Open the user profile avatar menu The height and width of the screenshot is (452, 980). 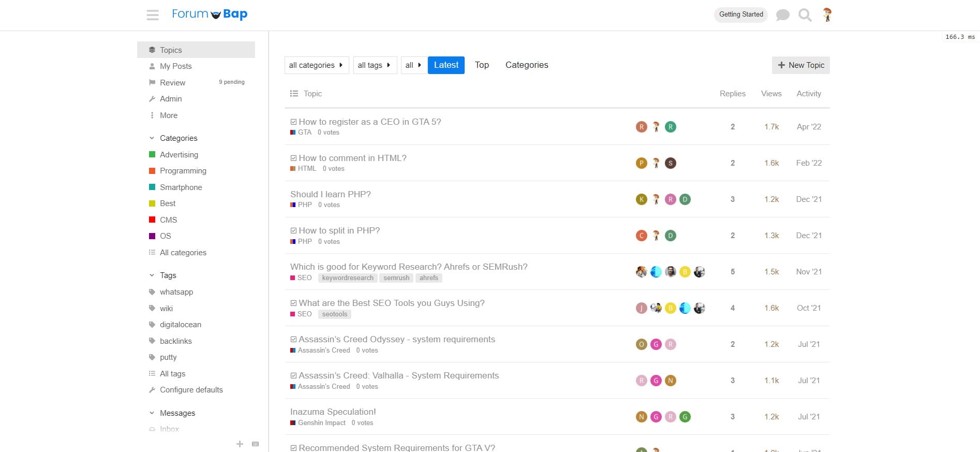[827, 14]
